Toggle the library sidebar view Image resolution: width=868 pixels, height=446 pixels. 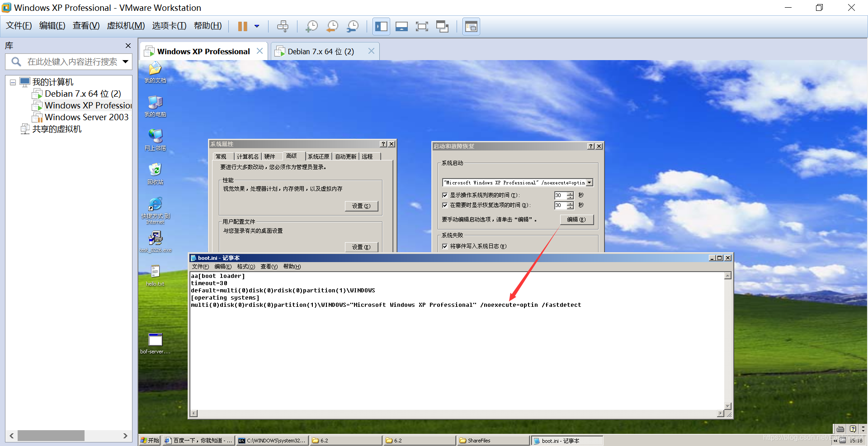click(x=381, y=26)
